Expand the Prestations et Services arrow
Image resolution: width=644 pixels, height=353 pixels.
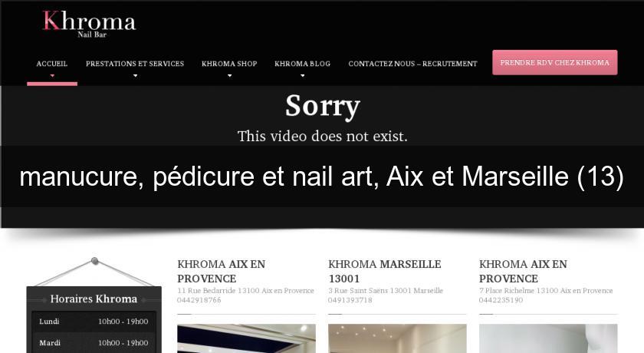point(135,76)
